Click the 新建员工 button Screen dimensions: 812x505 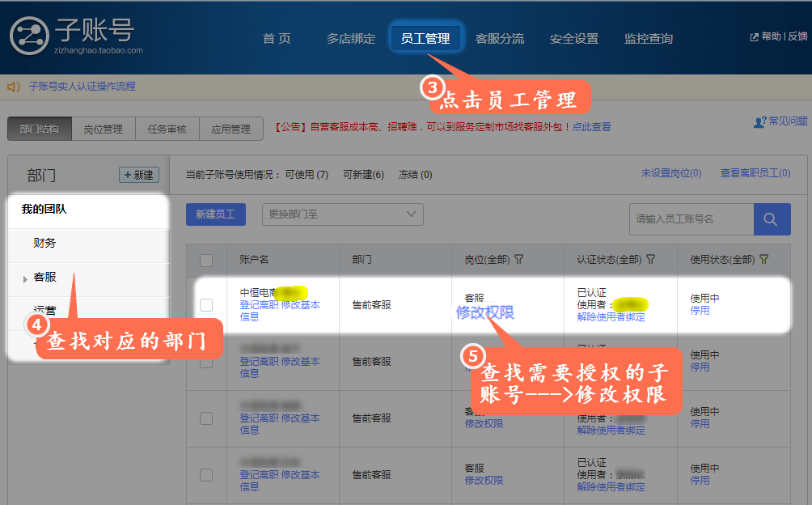[215, 214]
